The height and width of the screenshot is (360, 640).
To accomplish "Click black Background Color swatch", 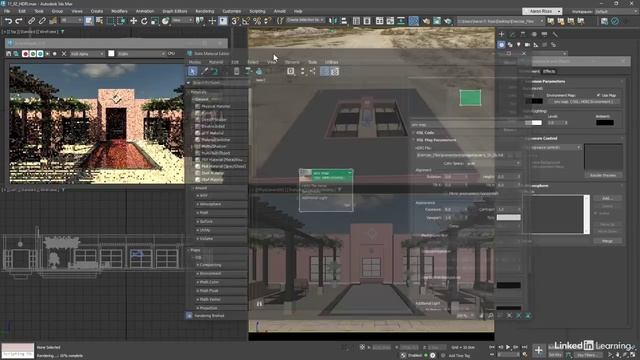I will (x=534, y=101).
